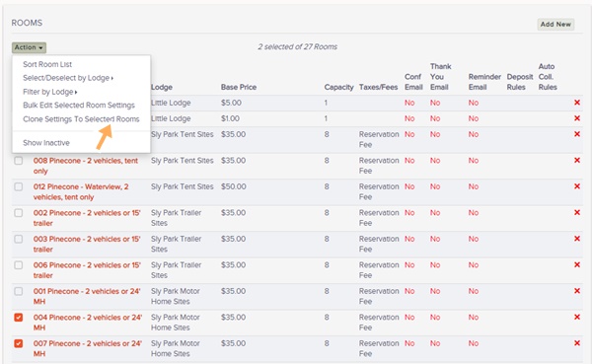592x364 pixels.
Task: Delete the $5.00 Little Lodge room
Action: click(577, 103)
